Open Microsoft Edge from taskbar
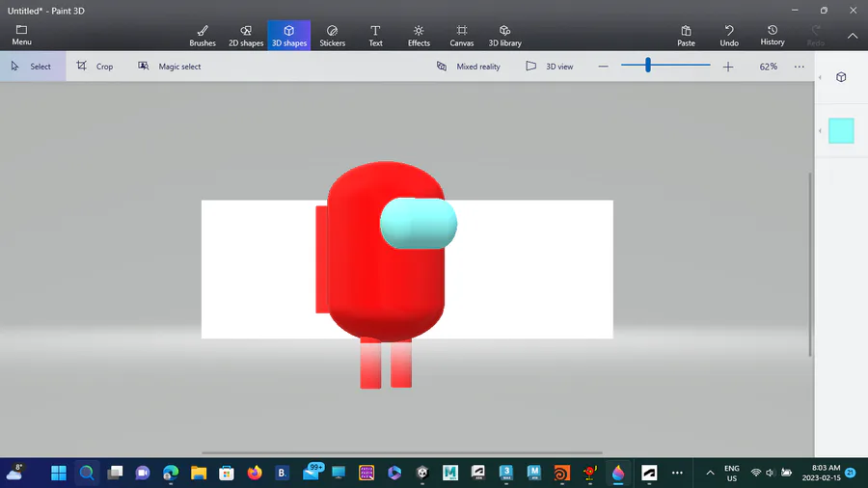This screenshot has width=868, height=488. (x=171, y=474)
